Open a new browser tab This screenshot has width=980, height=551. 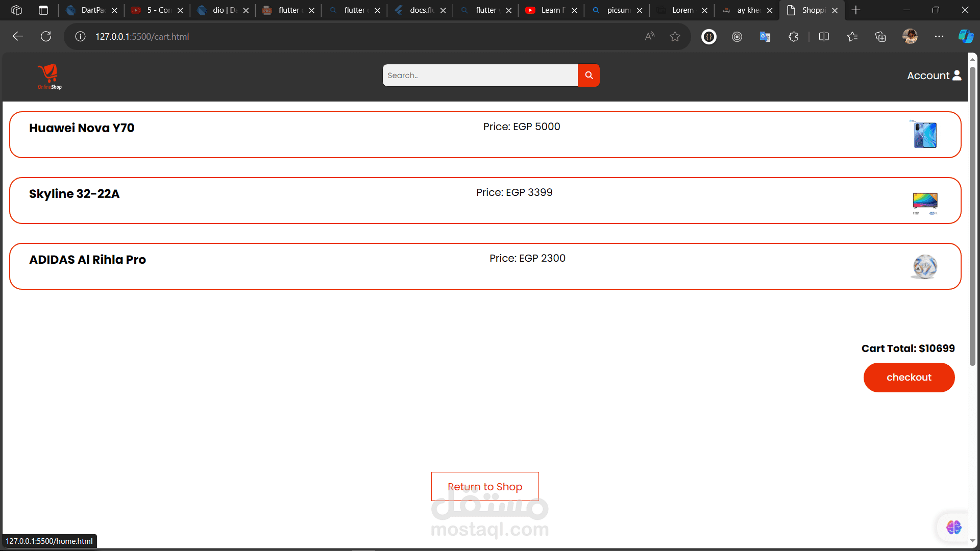(x=856, y=10)
